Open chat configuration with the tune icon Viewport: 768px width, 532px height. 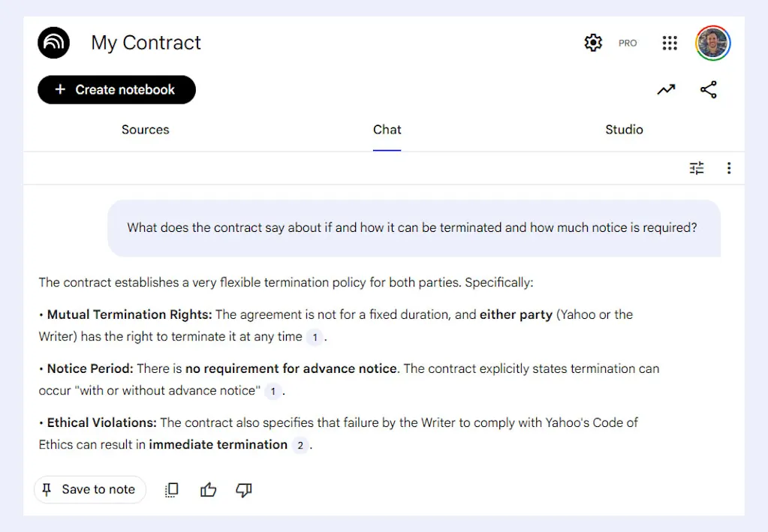696,168
